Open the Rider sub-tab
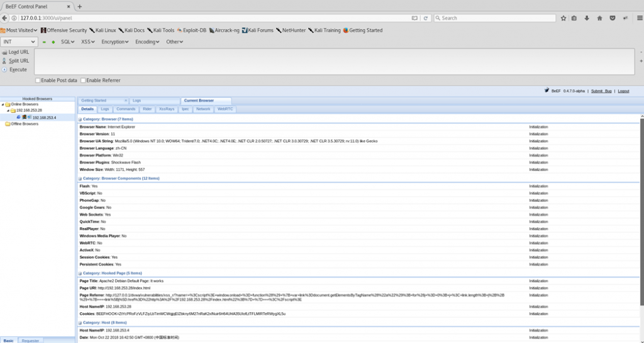The width and height of the screenshot is (644, 343). tap(147, 110)
